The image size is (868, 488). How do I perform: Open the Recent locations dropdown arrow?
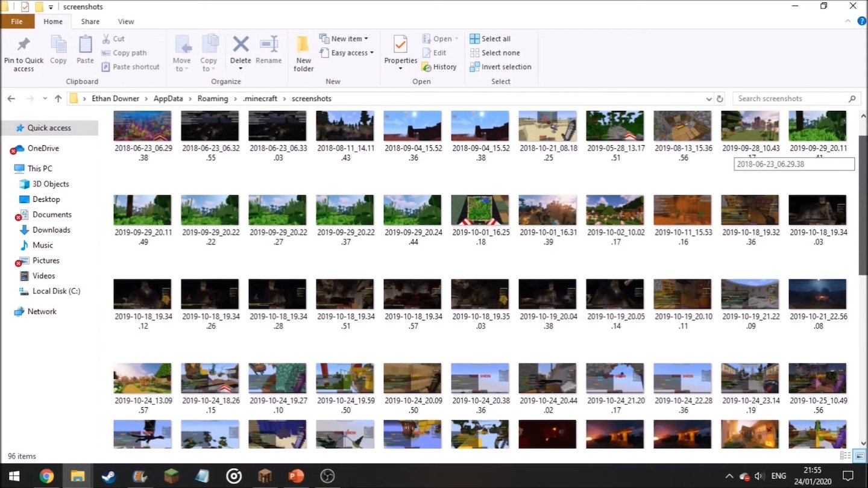click(x=45, y=99)
